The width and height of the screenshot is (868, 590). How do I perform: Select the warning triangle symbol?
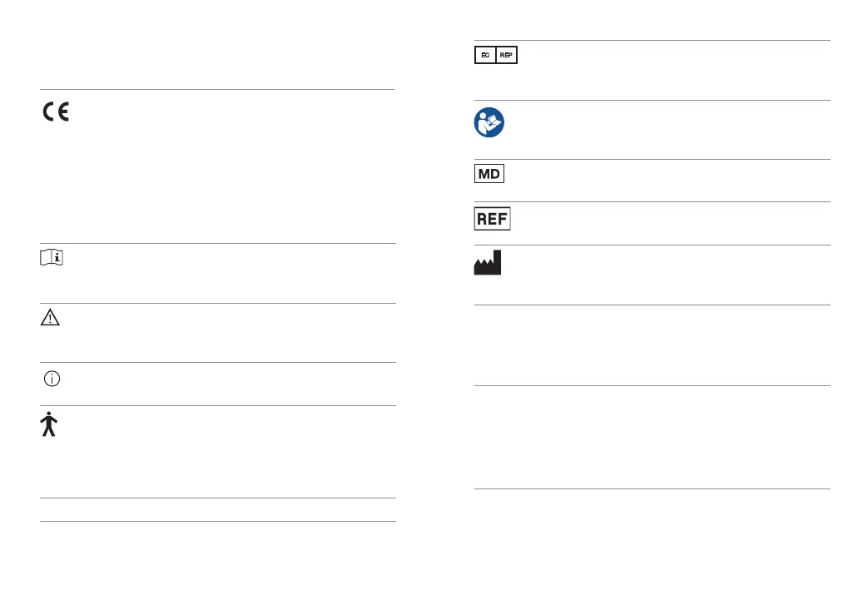coord(53,319)
